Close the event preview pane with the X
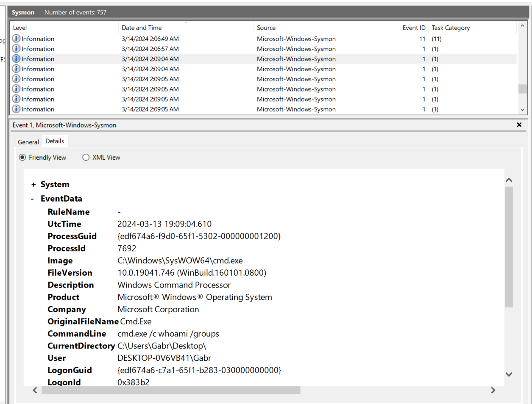 tap(519, 125)
